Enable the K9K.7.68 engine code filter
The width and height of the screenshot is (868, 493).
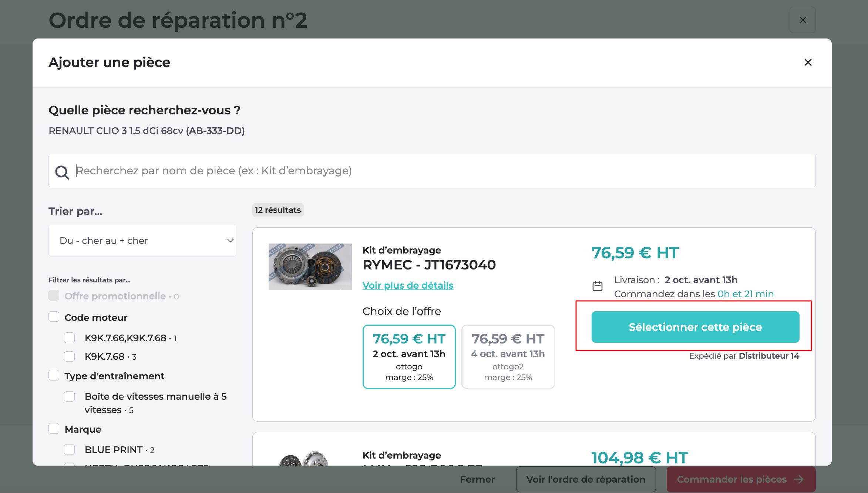[70, 356]
